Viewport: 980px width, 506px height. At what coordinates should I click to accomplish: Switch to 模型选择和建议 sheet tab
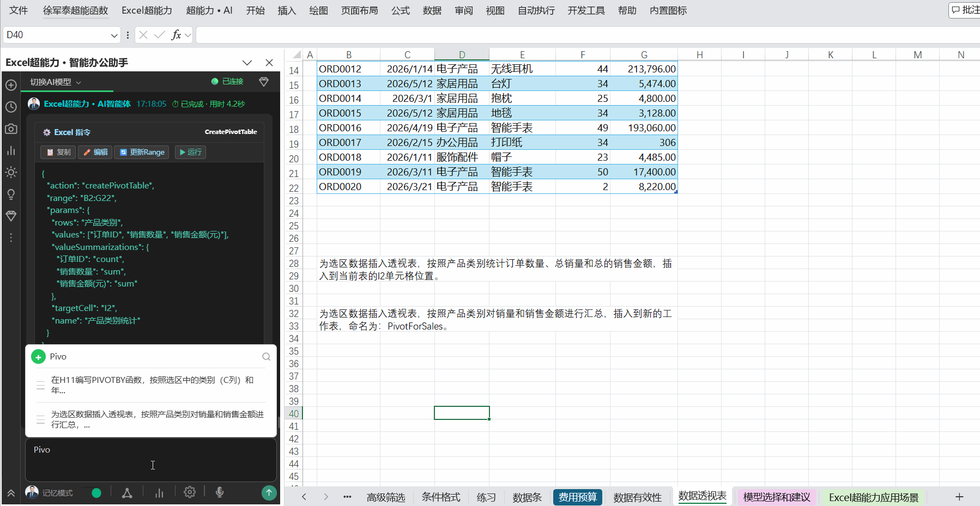click(x=777, y=497)
